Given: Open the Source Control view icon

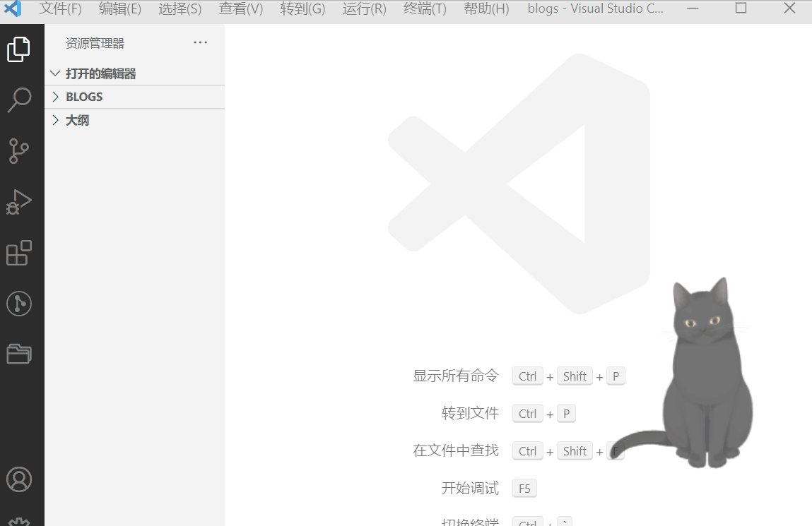Looking at the screenshot, I should coord(19,151).
